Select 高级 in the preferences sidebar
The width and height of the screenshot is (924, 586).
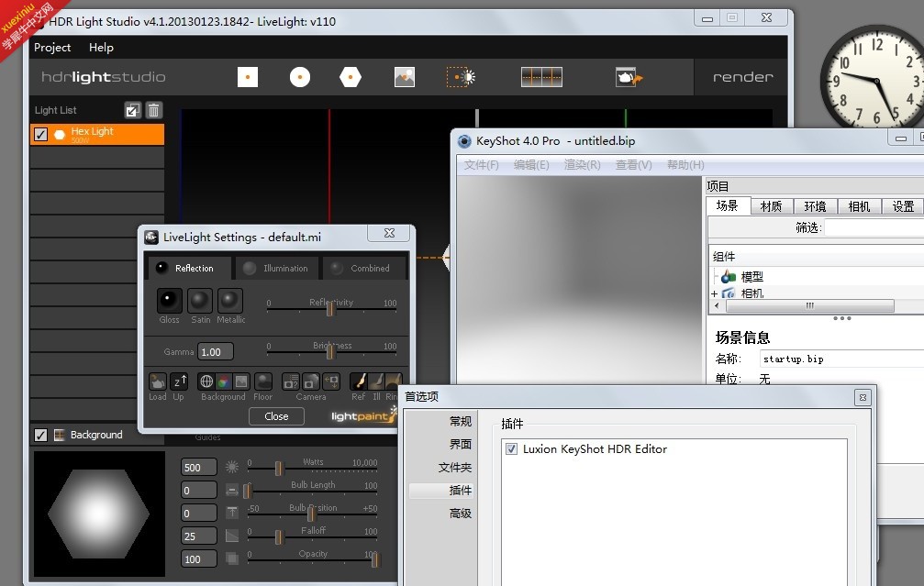tap(461, 514)
